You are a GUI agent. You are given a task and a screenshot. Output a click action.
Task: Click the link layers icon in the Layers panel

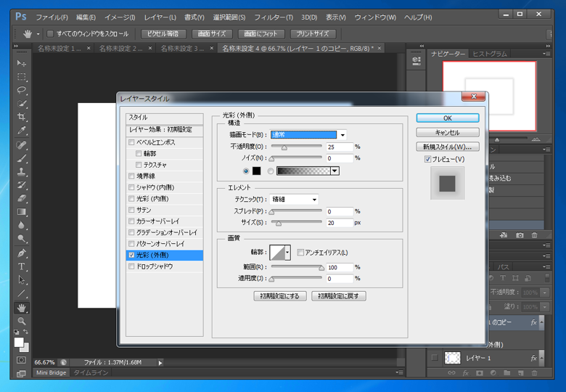click(x=451, y=373)
